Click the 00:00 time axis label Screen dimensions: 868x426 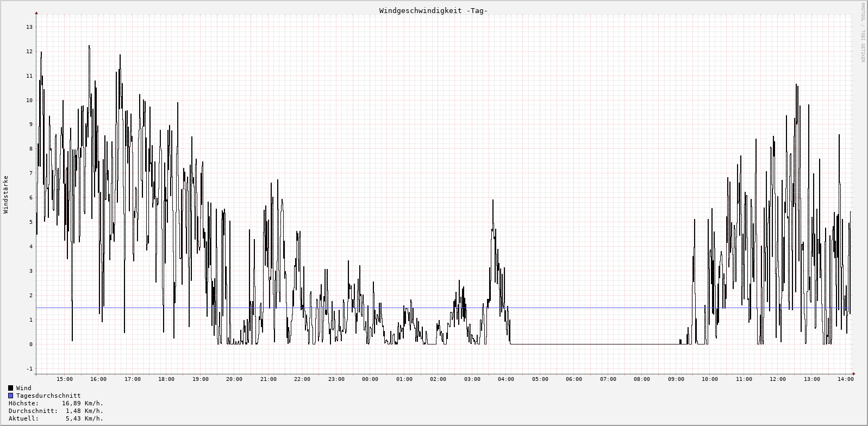click(x=370, y=379)
